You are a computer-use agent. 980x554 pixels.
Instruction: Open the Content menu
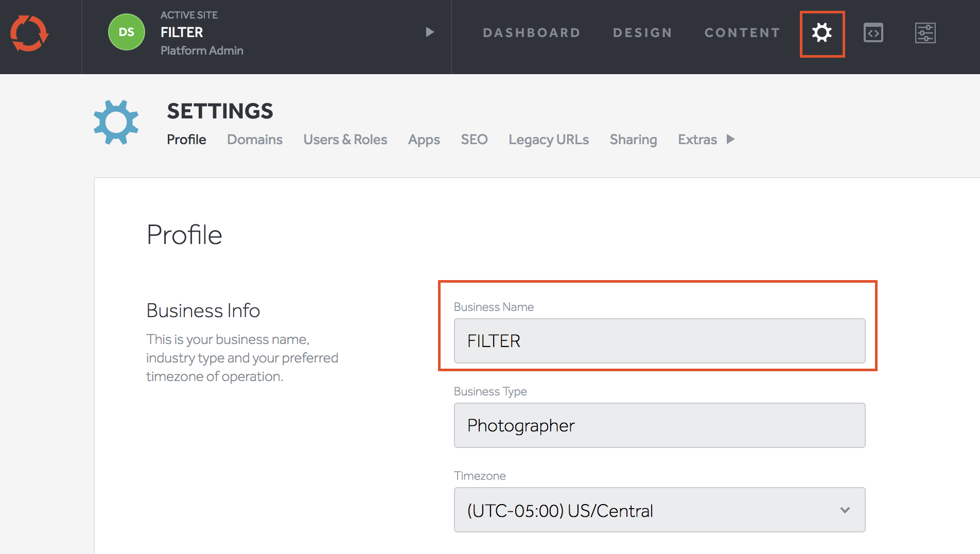[x=742, y=33]
